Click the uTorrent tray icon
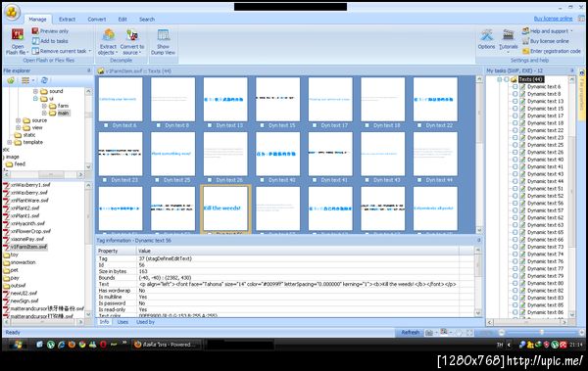The width and height of the screenshot is (588, 371). [x=555, y=345]
